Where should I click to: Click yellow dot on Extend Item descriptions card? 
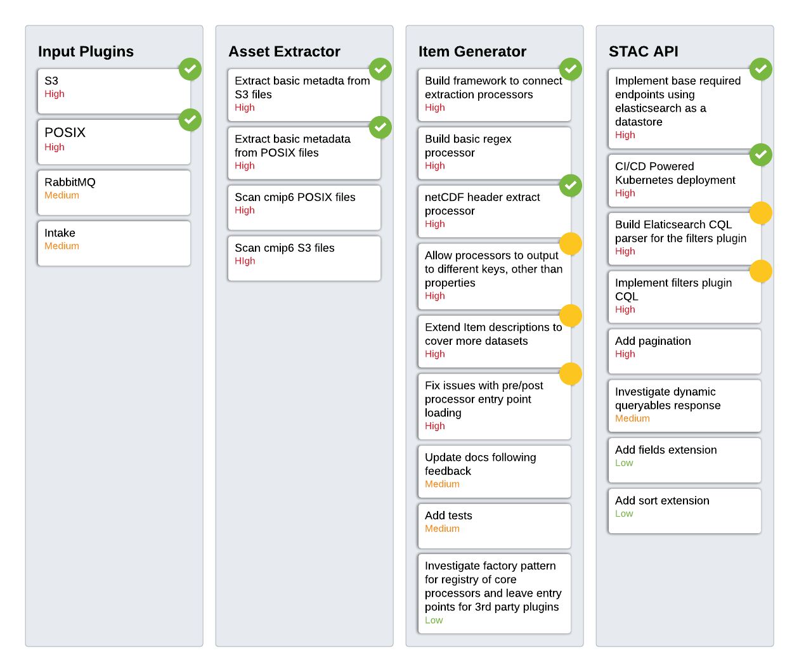571,316
